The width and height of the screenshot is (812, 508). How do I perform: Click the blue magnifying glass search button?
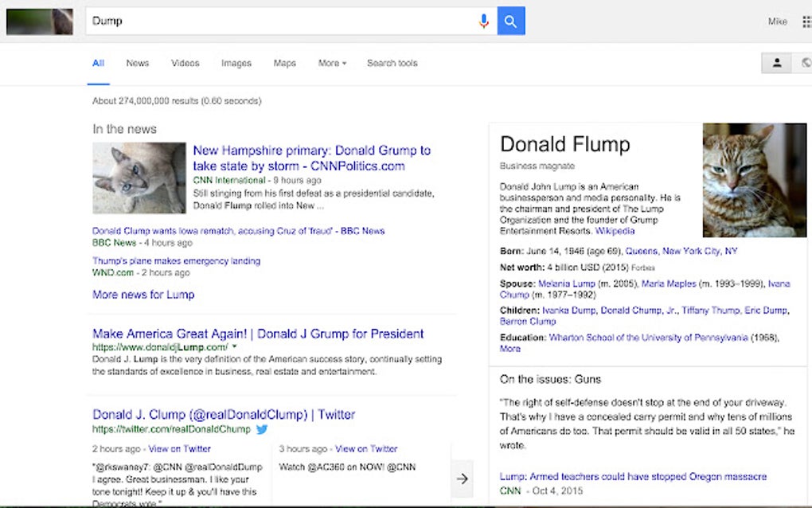510,21
